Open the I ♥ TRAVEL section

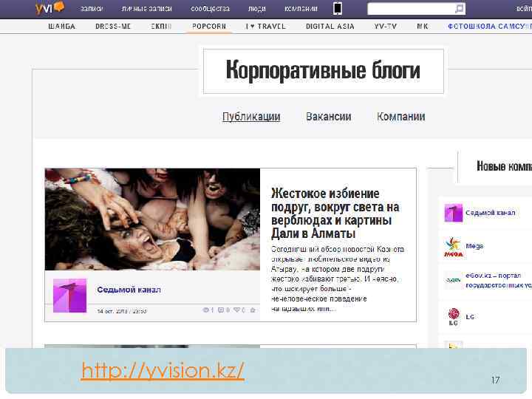point(266,27)
